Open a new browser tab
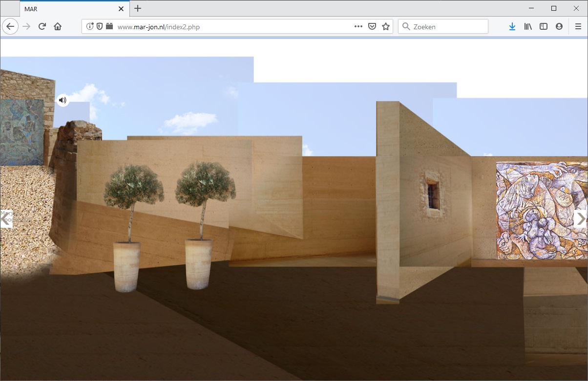 (x=138, y=8)
